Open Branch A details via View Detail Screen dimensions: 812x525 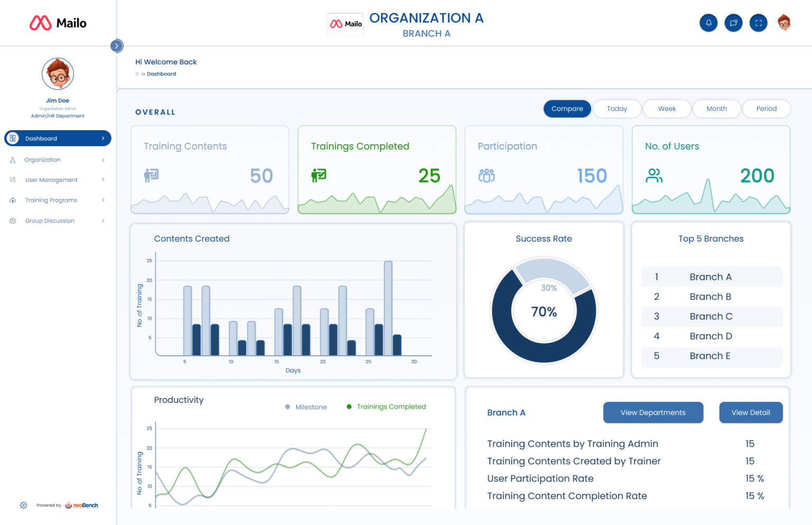pyautogui.click(x=751, y=412)
